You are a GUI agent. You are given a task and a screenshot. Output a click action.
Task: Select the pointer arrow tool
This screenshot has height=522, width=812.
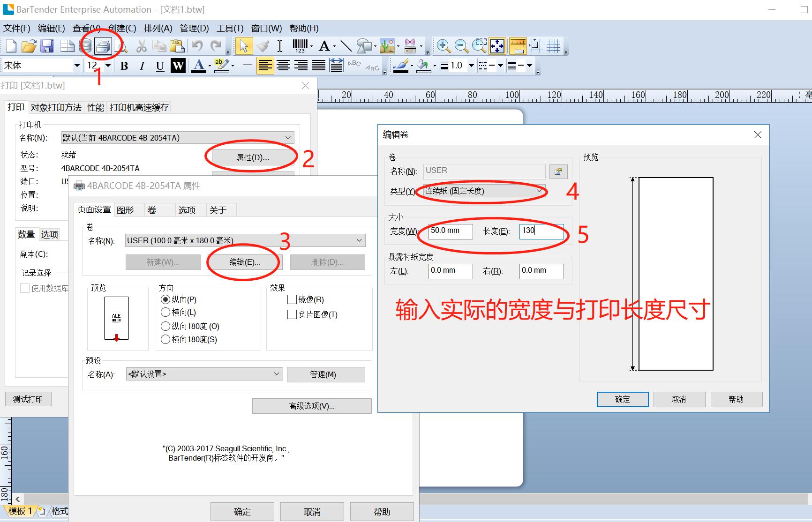coord(244,46)
